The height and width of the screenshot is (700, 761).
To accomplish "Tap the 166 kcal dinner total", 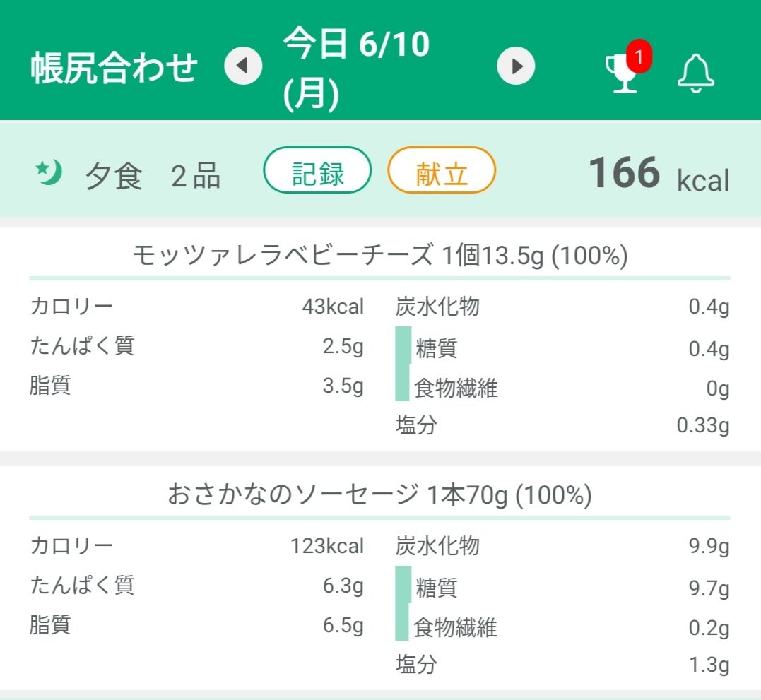I will [658, 174].
